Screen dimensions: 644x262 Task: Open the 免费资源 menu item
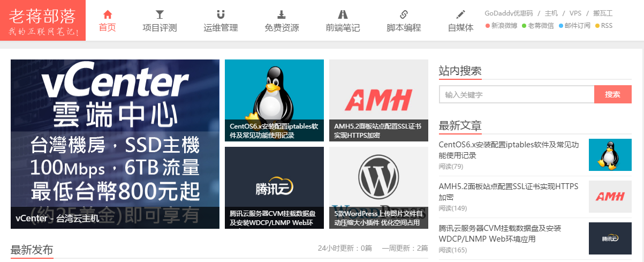click(x=282, y=28)
